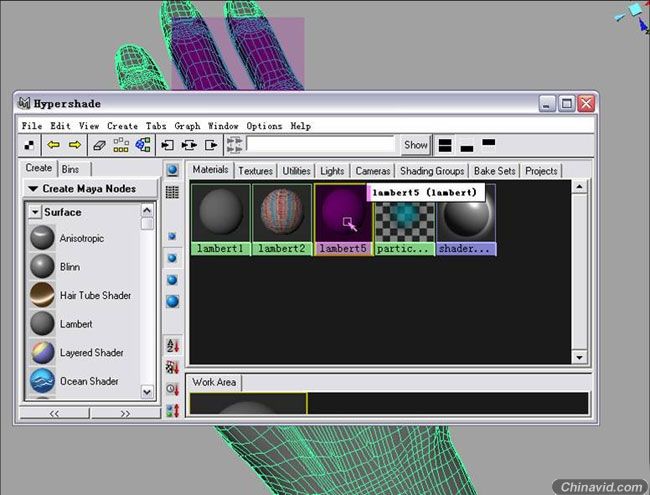Select medium swatch size sphere

(x=172, y=258)
